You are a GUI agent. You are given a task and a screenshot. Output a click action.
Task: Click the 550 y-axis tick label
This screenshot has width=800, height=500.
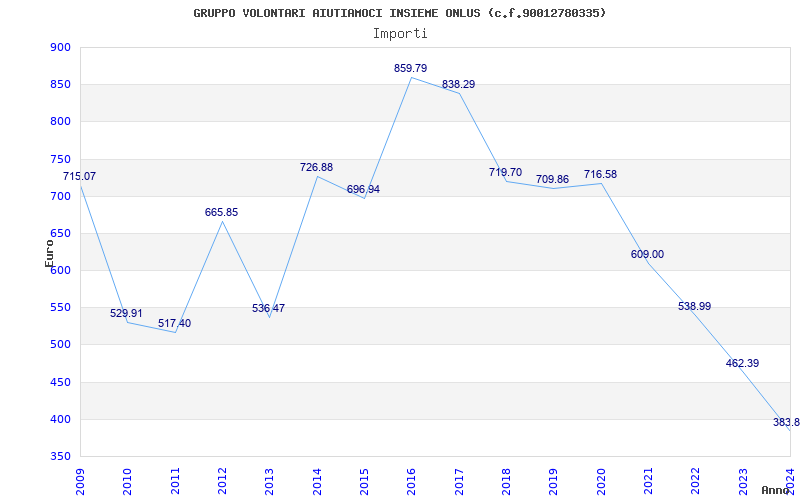(61, 308)
